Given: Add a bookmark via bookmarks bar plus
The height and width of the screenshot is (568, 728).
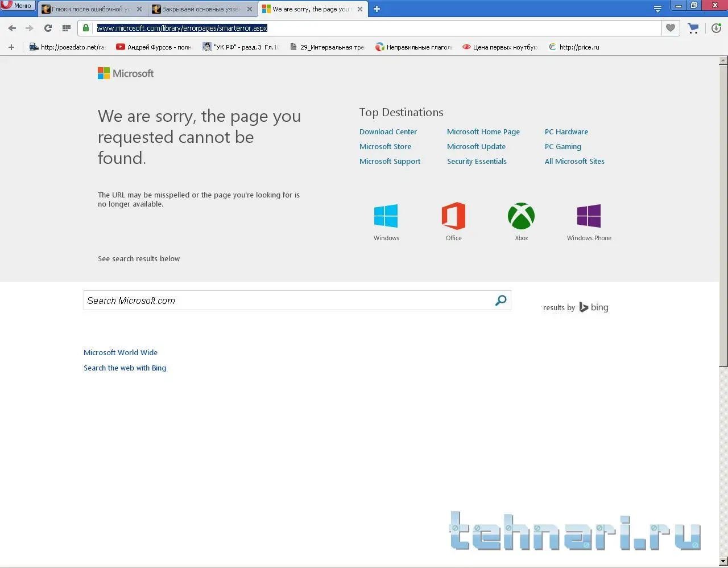Looking at the screenshot, I should pyautogui.click(x=11, y=47).
